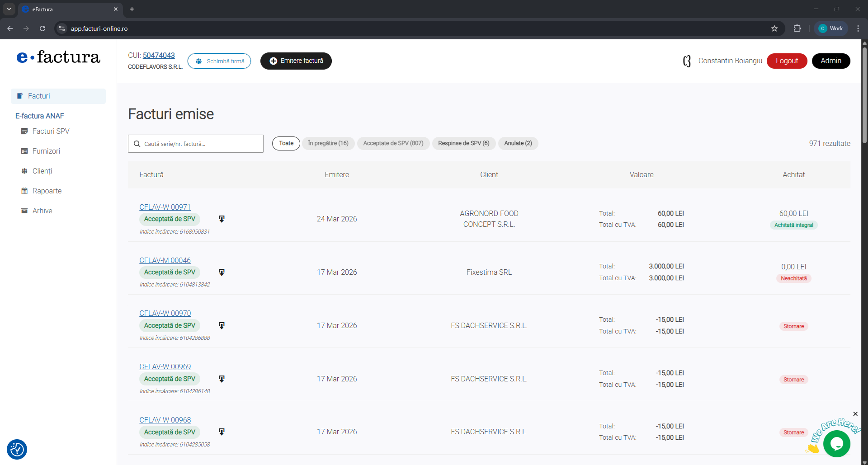Open the cookie consent settings icon

pyautogui.click(x=17, y=449)
